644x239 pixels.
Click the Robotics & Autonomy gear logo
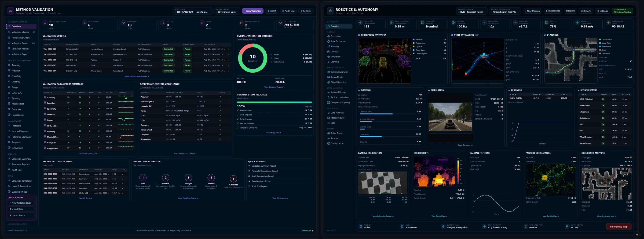click(330, 11)
